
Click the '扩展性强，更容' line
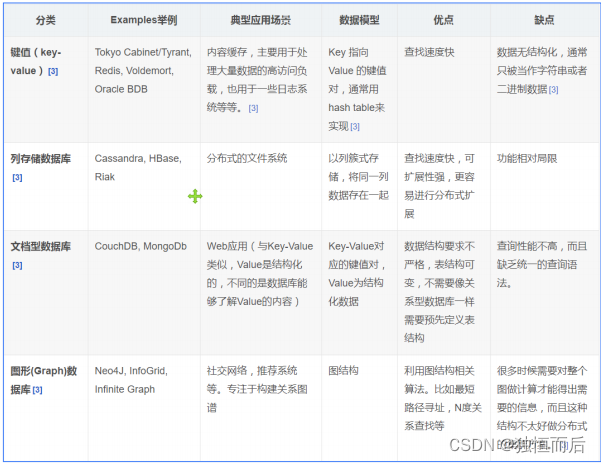[x=439, y=177]
